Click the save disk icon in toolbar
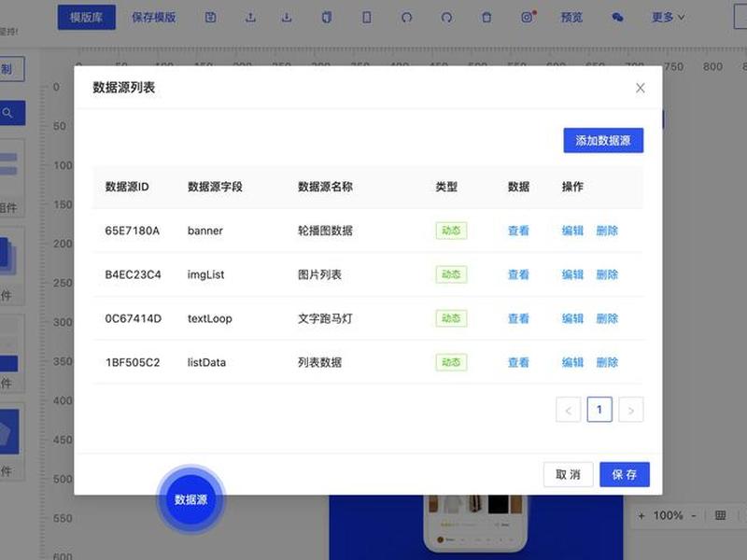 point(211,18)
